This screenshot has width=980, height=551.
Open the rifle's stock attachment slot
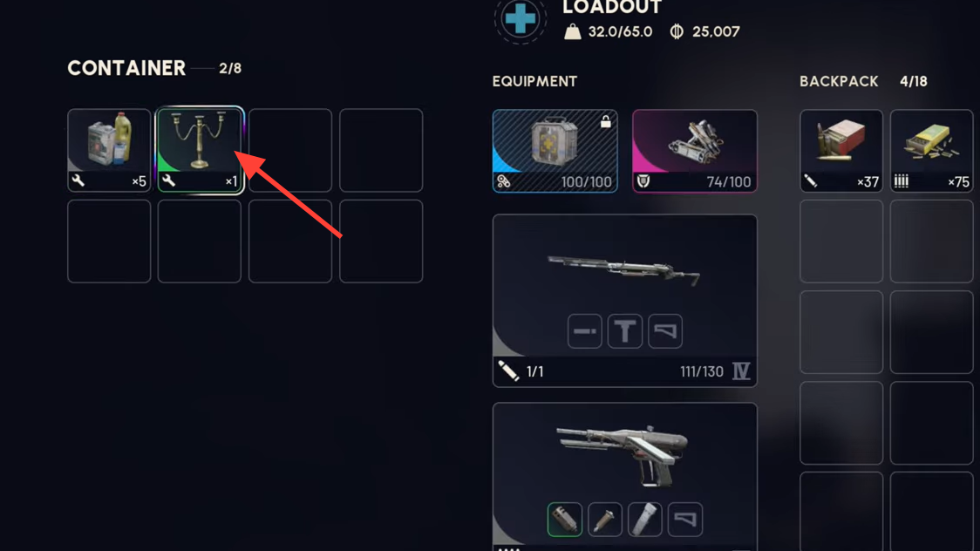click(665, 331)
